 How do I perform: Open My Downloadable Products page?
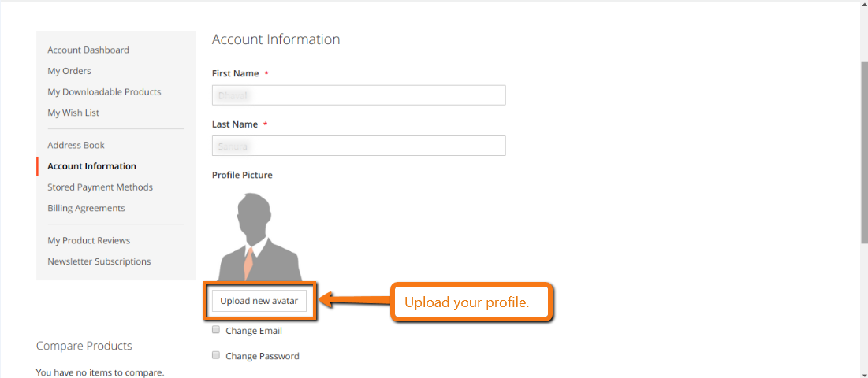pyautogui.click(x=104, y=91)
